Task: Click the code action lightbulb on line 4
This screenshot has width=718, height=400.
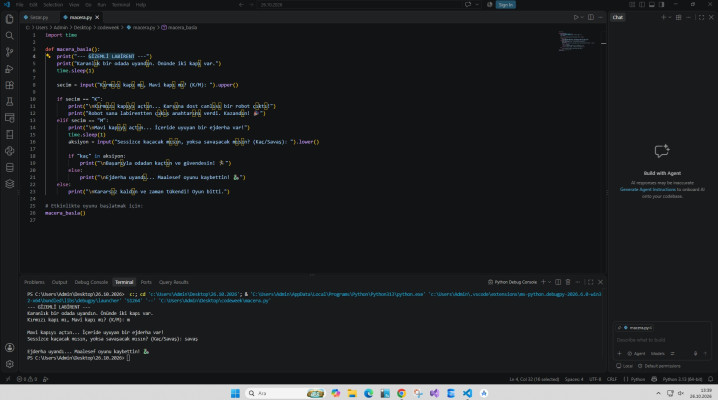Action: click(48, 56)
